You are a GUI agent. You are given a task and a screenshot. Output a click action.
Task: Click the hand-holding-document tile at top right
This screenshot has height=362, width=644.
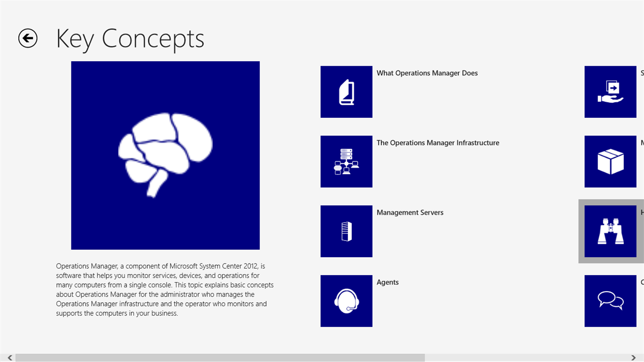(610, 91)
